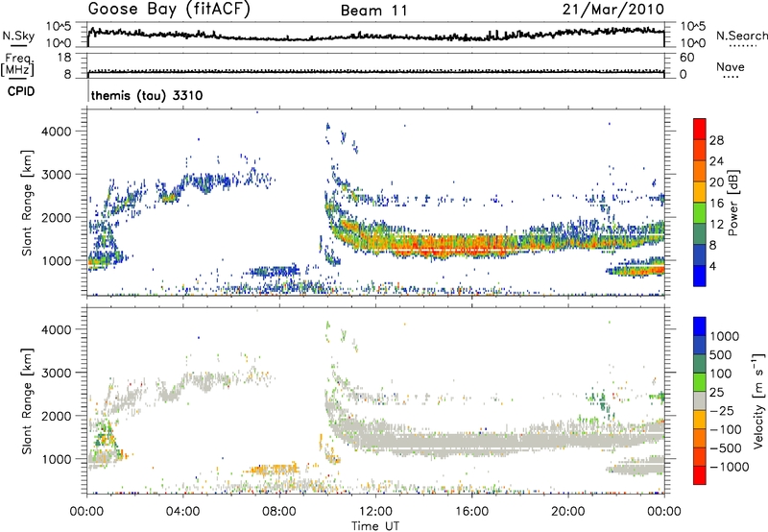
Task: Click the "16" power colorbar label
Action: pyautogui.click(x=716, y=204)
